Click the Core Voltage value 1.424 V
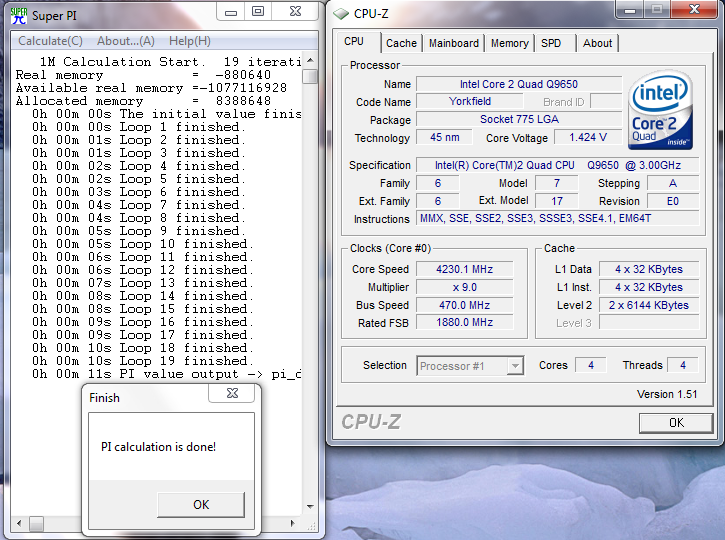The image size is (725, 540). (588, 137)
